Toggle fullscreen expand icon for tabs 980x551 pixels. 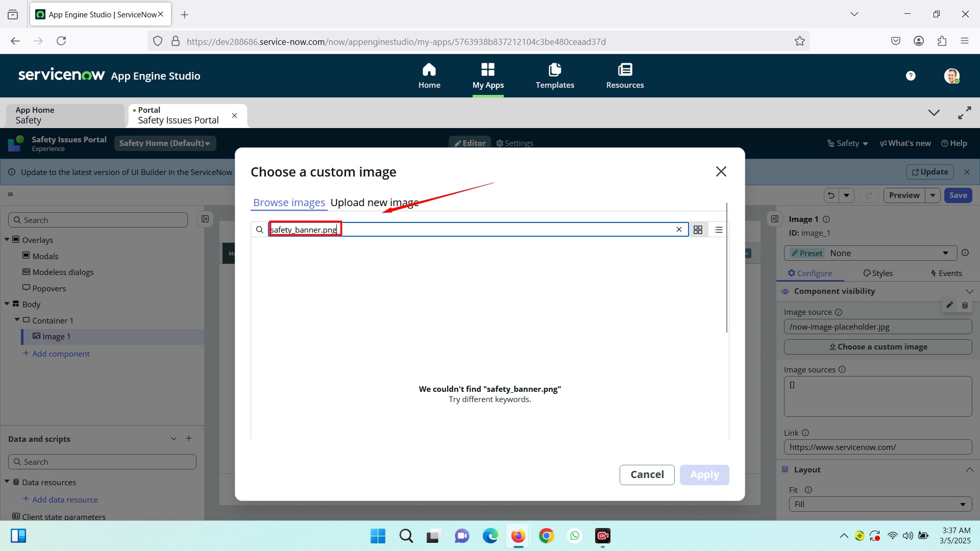(964, 113)
